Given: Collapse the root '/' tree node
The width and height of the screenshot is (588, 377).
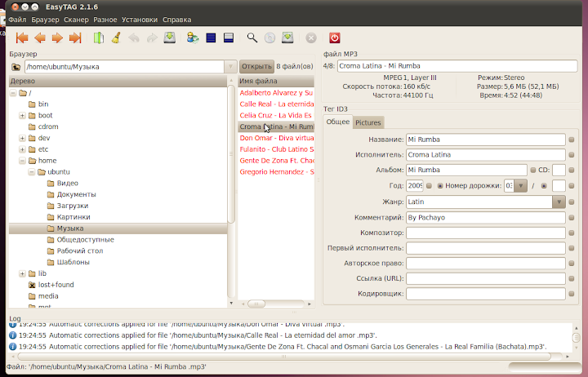Looking at the screenshot, I should click(13, 93).
